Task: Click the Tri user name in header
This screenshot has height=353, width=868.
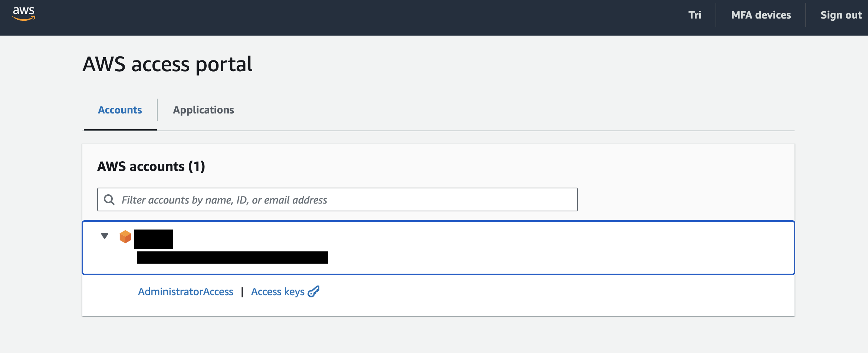Action: [695, 15]
